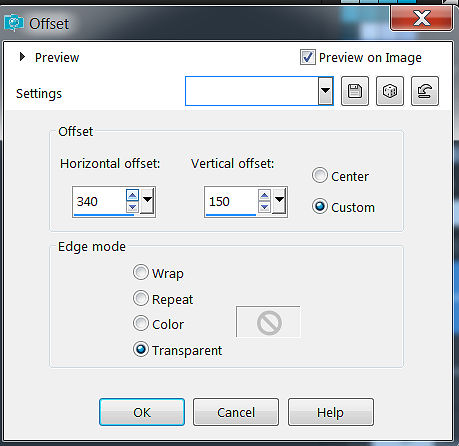Image resolution: width=459 pixels, height=446 pixels.
Task: Open the Settings presets dropdown
Action: pyautogui.click(x=325, y=91)
